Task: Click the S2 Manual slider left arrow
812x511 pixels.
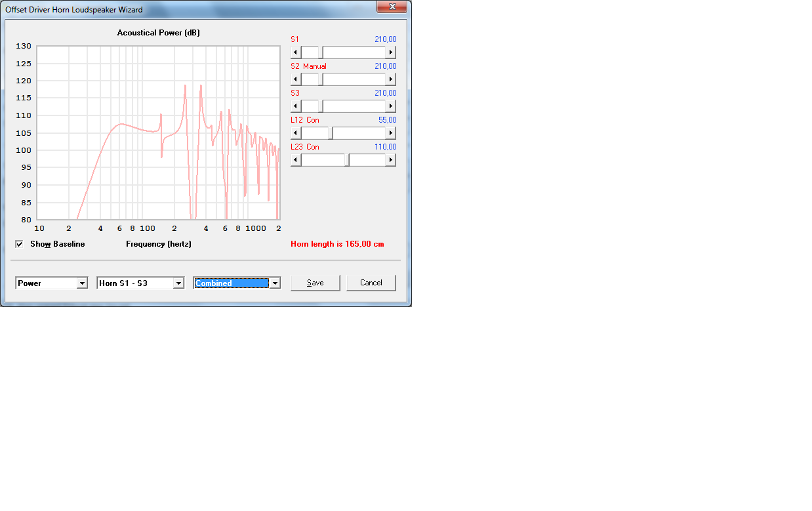Action: [x=296, y=79]
